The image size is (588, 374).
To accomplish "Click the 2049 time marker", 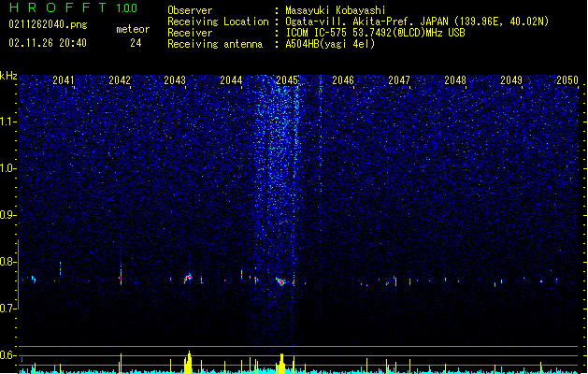I will 511,79.
